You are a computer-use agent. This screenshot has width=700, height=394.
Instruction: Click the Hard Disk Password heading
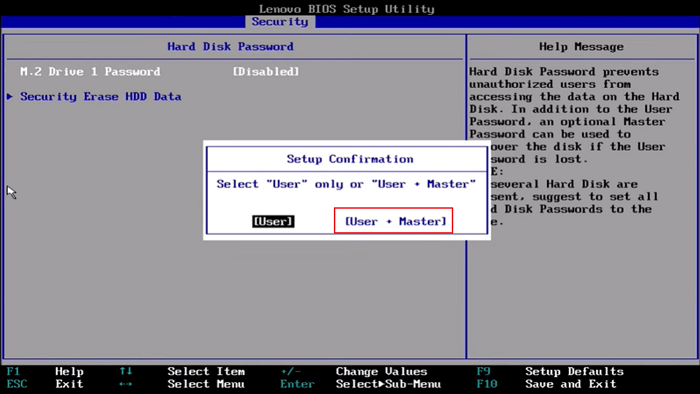pos(230,46)
